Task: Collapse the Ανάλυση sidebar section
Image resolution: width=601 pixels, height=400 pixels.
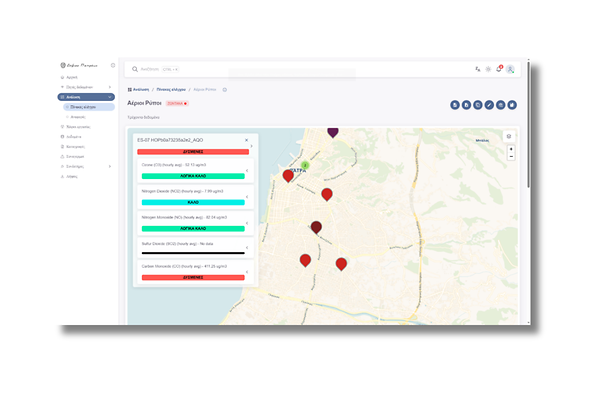Action: pyautogui.click(x=86, y=97)
